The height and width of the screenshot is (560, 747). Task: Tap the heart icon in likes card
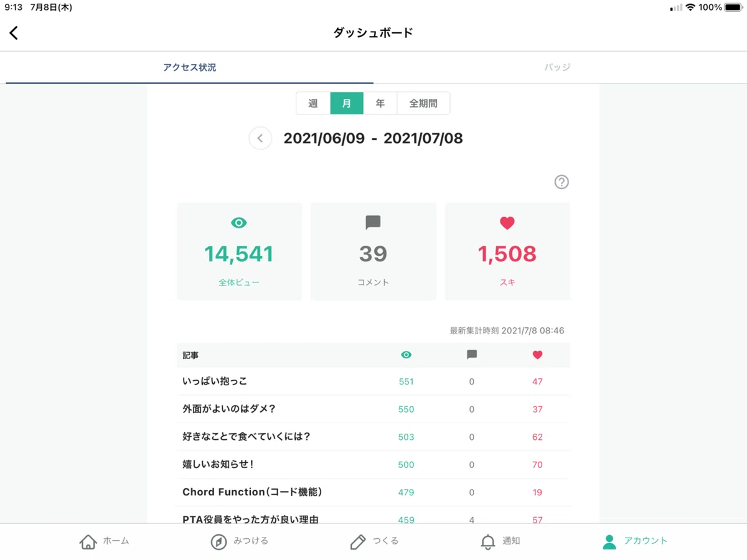coord(507,223)
